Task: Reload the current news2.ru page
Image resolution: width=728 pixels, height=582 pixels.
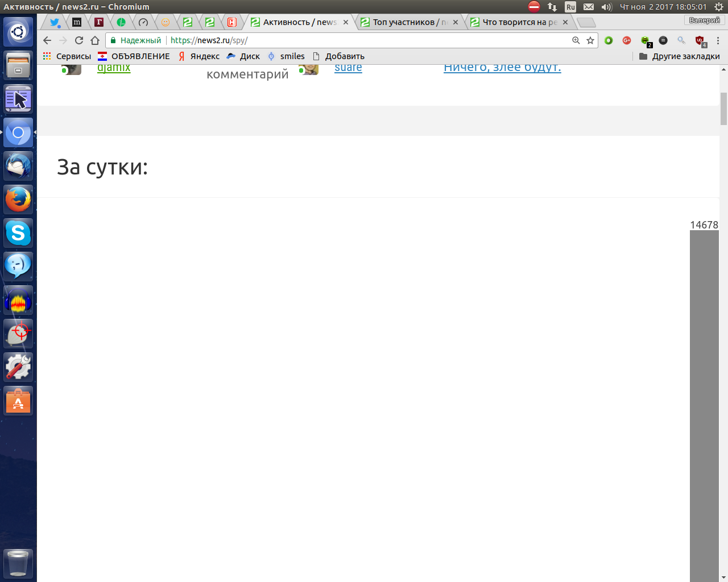Action: (79, 40)
